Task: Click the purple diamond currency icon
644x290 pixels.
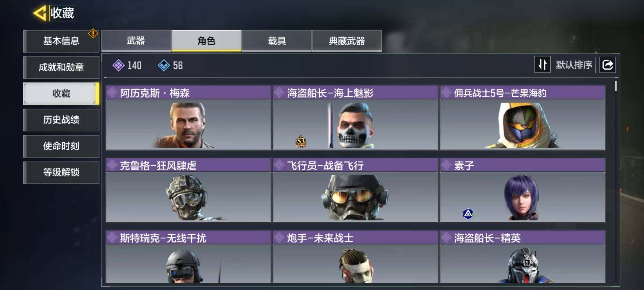Action: [x=118, y=65]
